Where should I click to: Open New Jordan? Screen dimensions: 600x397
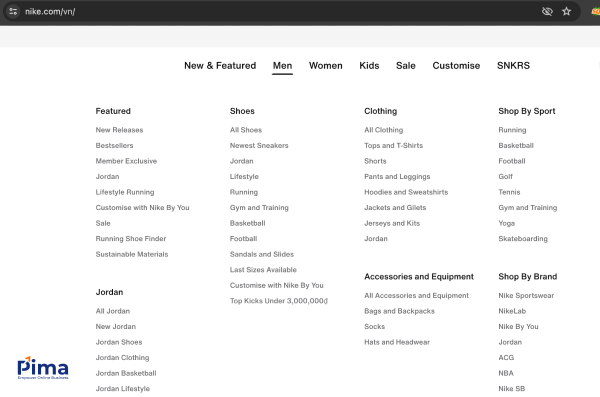[x=116, y=327]
